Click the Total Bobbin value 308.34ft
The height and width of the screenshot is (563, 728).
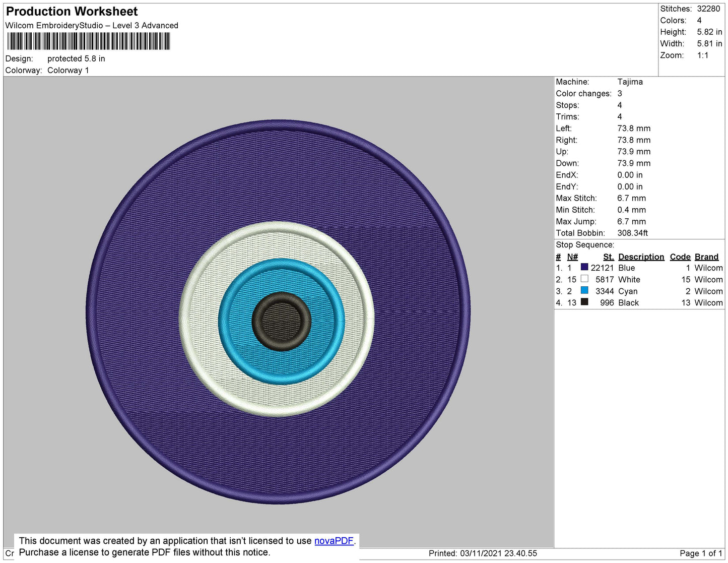(x=632, y=233)
